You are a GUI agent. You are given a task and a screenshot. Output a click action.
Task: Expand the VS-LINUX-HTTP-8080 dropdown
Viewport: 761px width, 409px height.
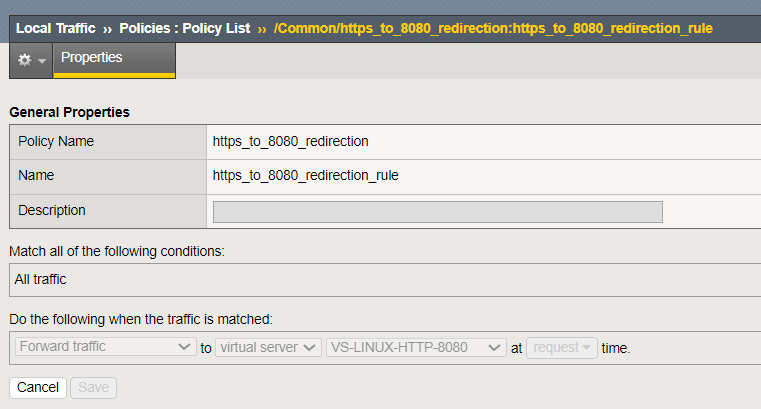416,348
